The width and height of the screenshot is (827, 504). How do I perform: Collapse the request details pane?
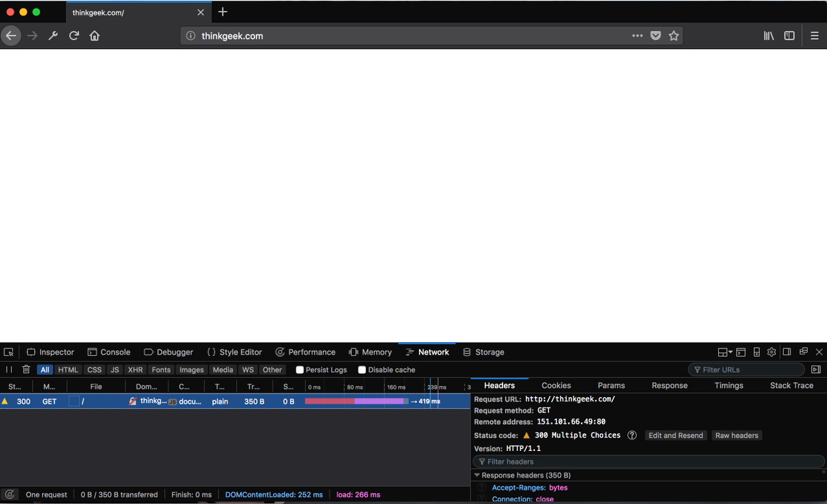coord(816,370)
